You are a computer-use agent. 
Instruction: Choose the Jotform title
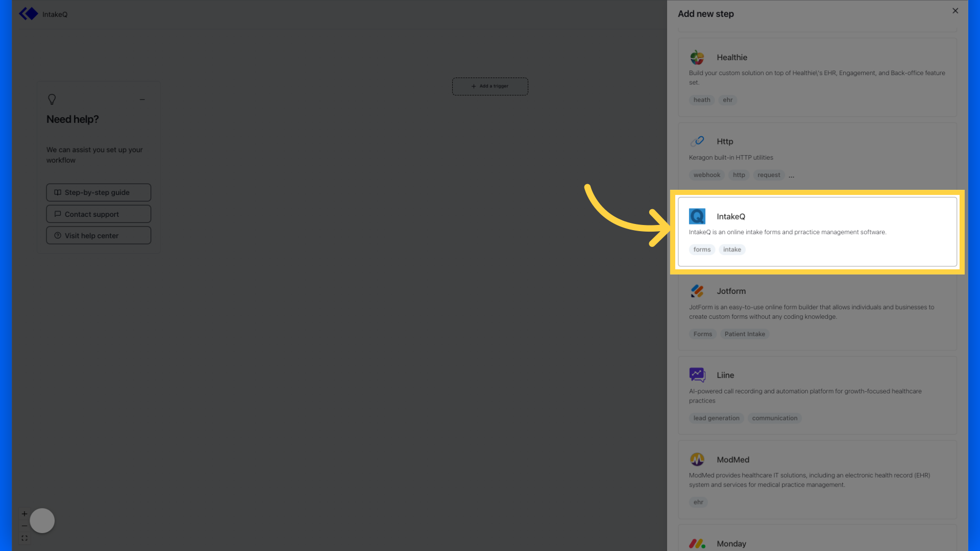[731, 291]
